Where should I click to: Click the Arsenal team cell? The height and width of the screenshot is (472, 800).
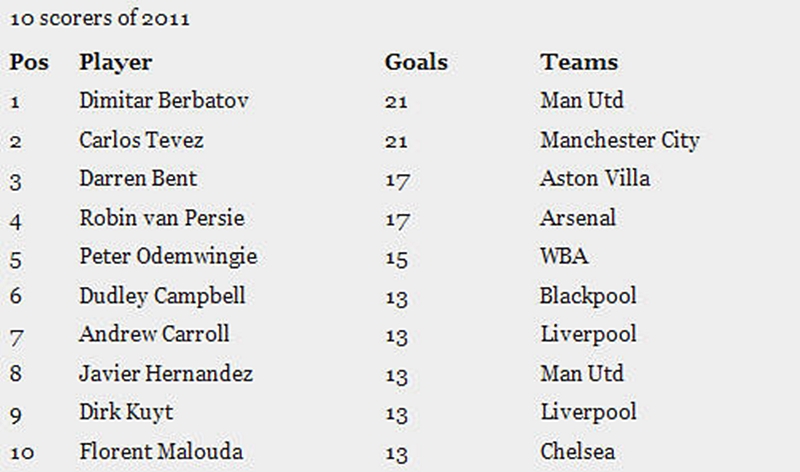[x=578, y=218]
